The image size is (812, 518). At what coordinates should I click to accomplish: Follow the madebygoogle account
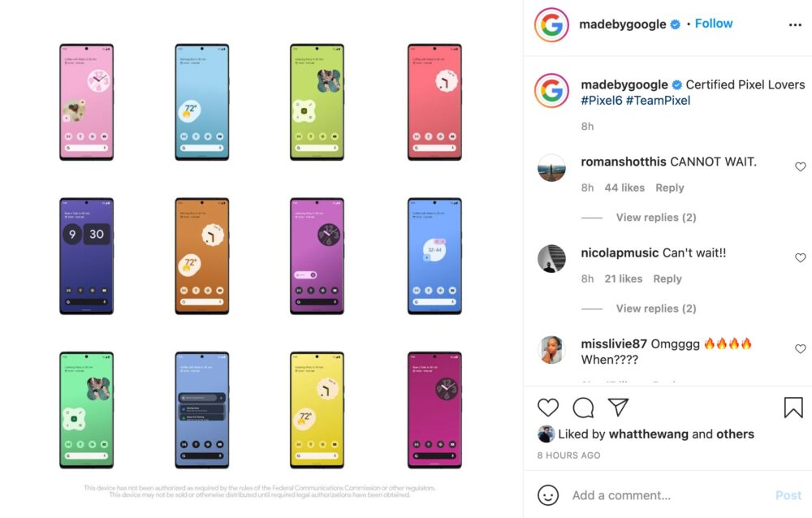pos(714,24)
